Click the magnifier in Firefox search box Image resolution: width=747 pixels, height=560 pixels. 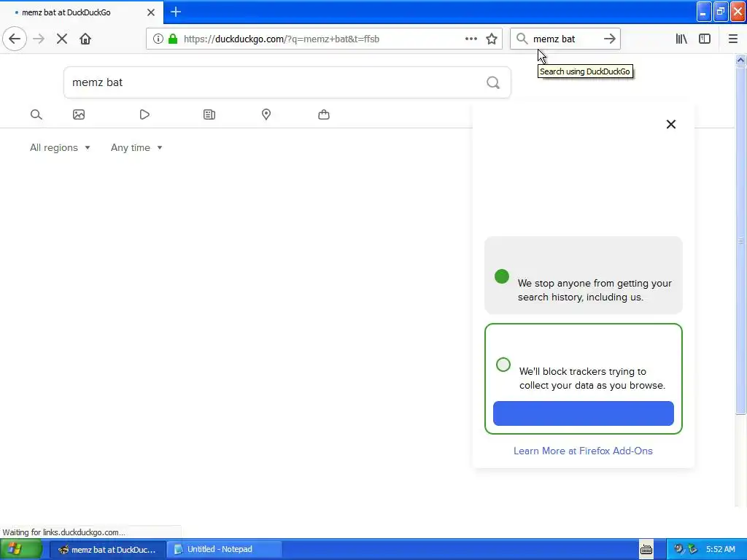[x=522, y=39]
